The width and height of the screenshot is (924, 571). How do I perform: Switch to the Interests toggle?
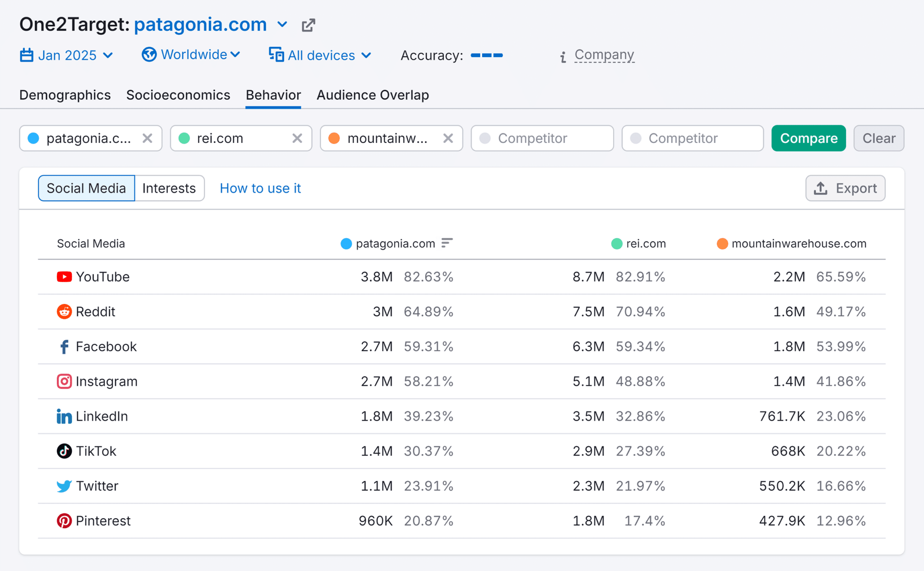(169, 188)
